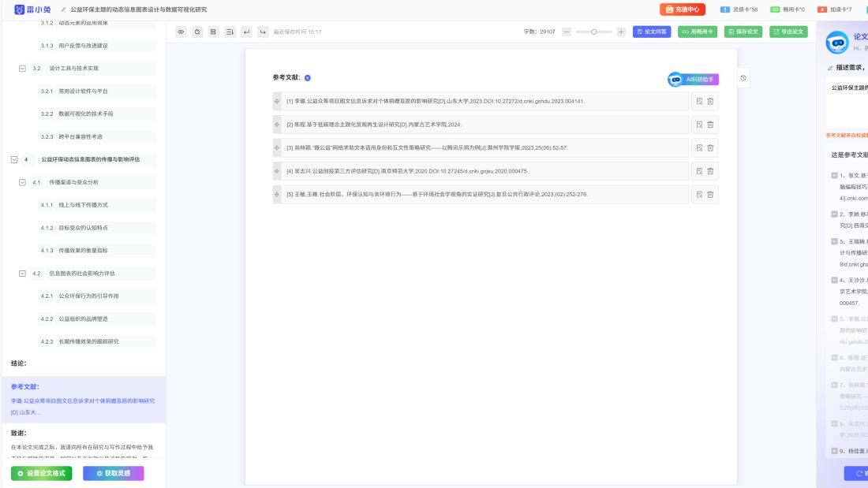Click the 雷小兔 logo
The image size is (868, 488).
tap(32, 9)
